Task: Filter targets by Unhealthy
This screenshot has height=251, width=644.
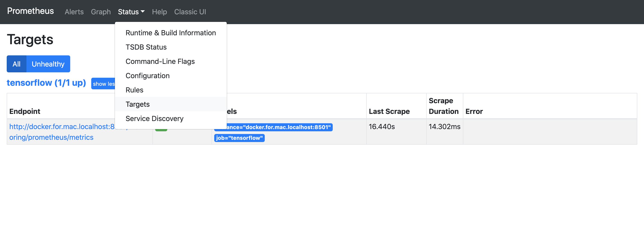Action: [48, 64]
